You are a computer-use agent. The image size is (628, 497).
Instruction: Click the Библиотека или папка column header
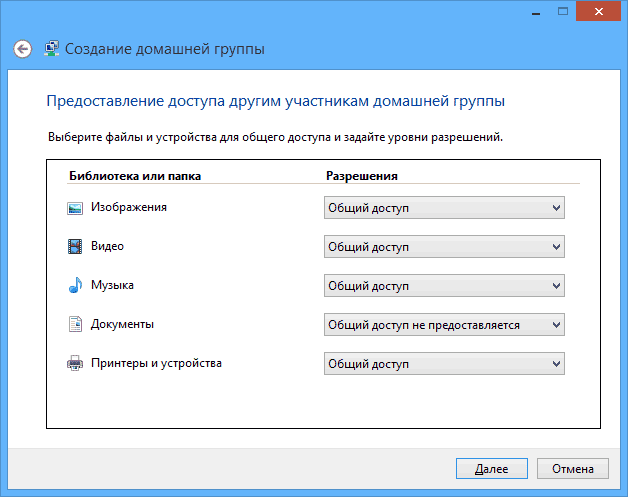[x=135, y=176]
